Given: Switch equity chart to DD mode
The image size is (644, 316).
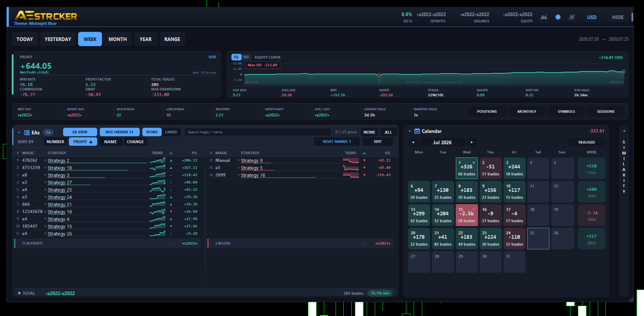Looking at the screenshot, I should pos(246,57).
